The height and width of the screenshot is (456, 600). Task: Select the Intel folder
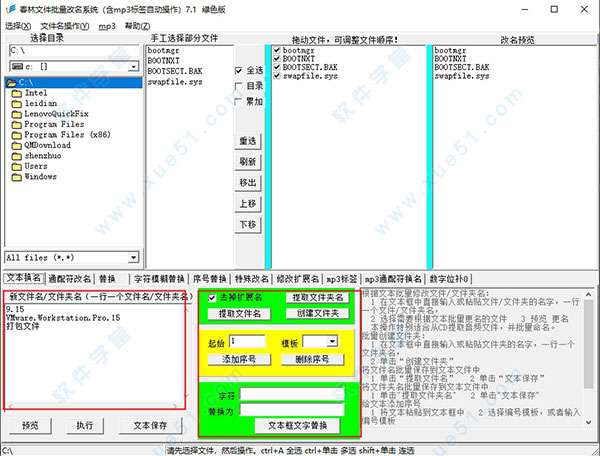[36, 93]
